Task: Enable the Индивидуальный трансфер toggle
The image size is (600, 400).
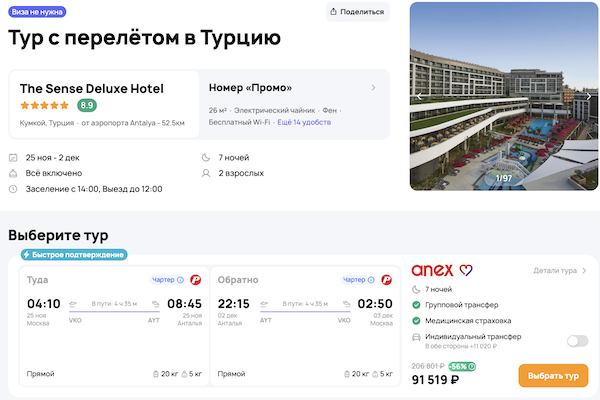Action: 577,341
